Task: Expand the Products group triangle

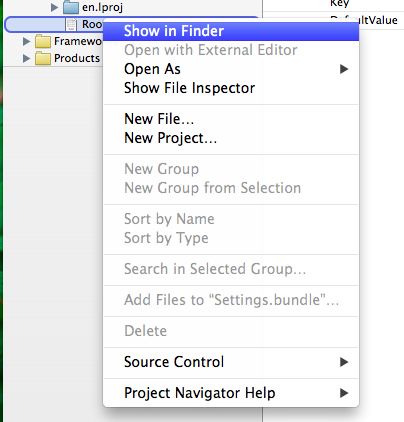Action: click(x=26, y=58)
